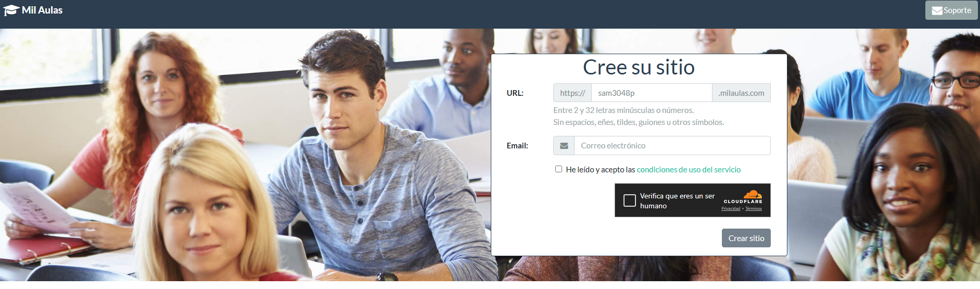
Task: Click the .milaulas.com domain suffix
Action: (x=741, y=93)
